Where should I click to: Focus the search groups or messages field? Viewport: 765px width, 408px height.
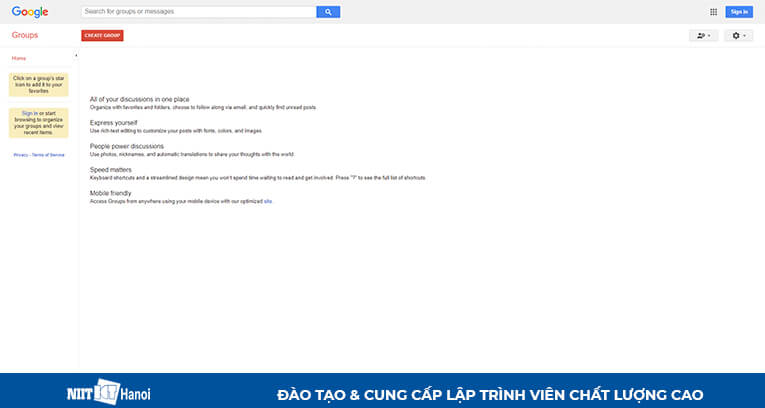[x=199, y=12]
